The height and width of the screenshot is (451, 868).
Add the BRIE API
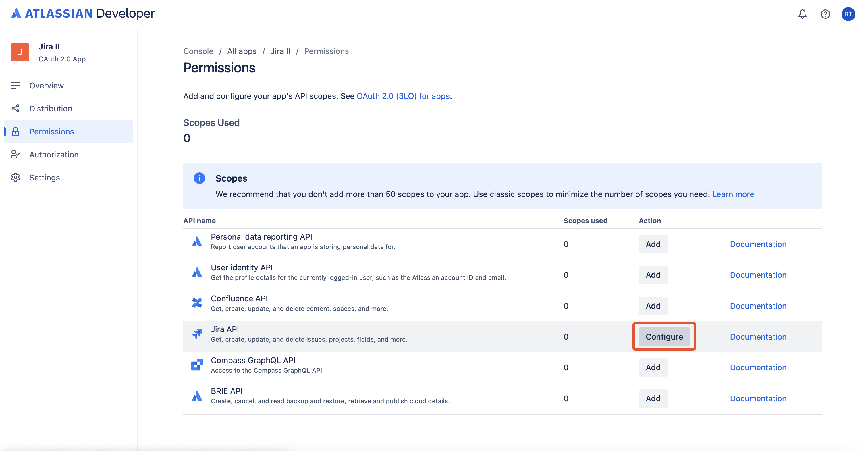click(653, 398)
